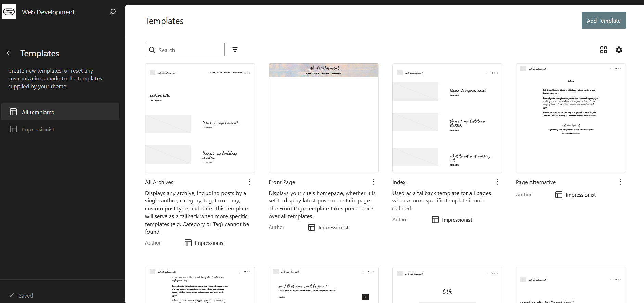
Task: Click the Web Development site title
Action: click(x=48, y=12)
